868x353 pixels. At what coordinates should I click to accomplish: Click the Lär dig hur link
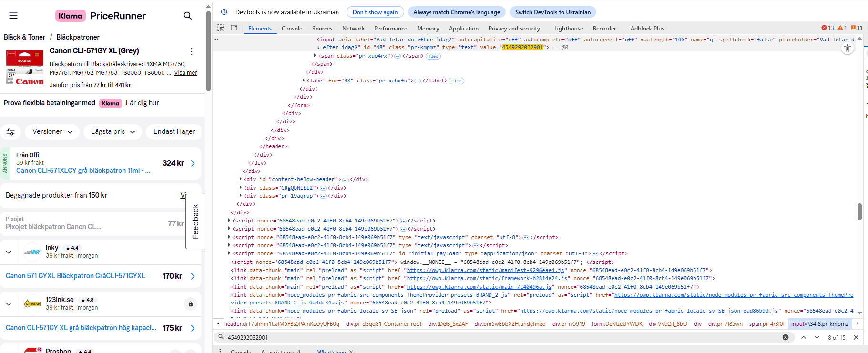[142, 103]
